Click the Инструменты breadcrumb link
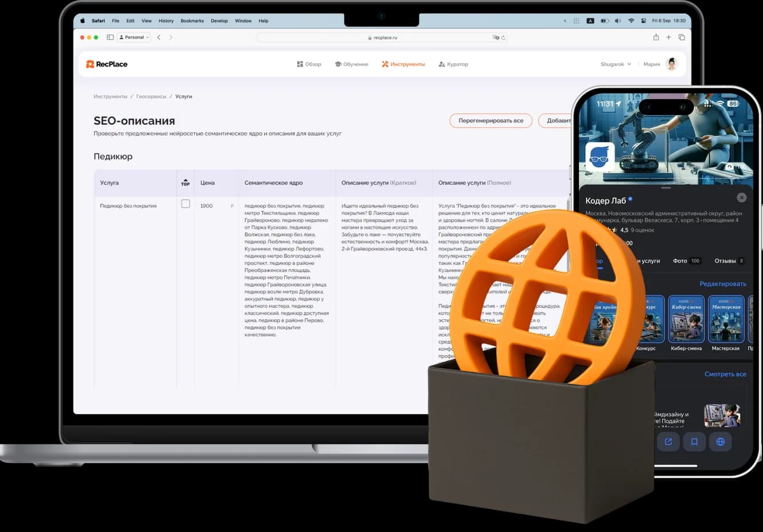 click(110, 96)
